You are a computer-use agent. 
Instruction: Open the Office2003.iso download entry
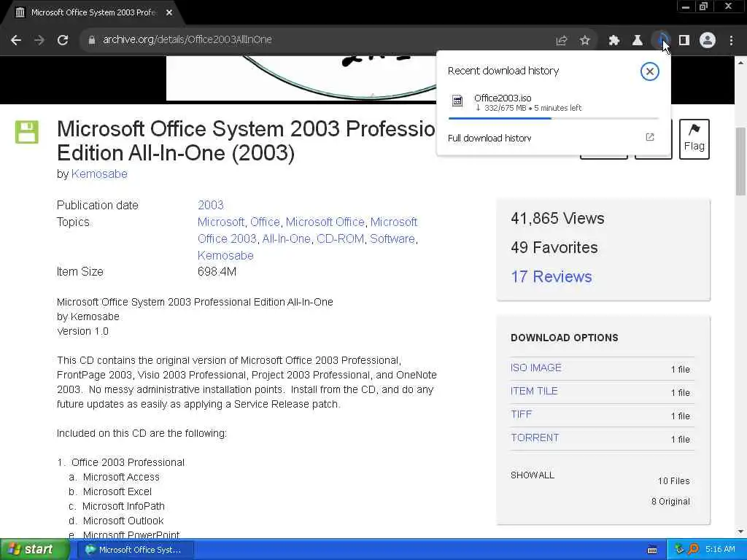coord(554,104)
